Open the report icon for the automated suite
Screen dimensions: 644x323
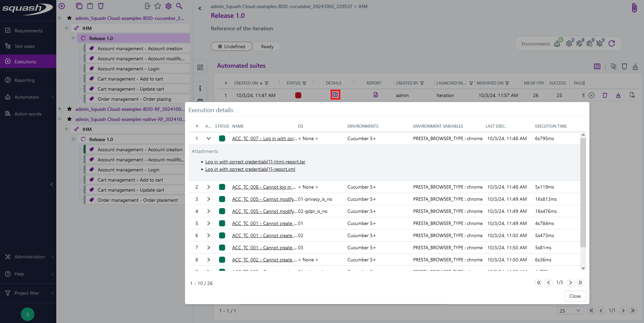click(x=375, y=95)
